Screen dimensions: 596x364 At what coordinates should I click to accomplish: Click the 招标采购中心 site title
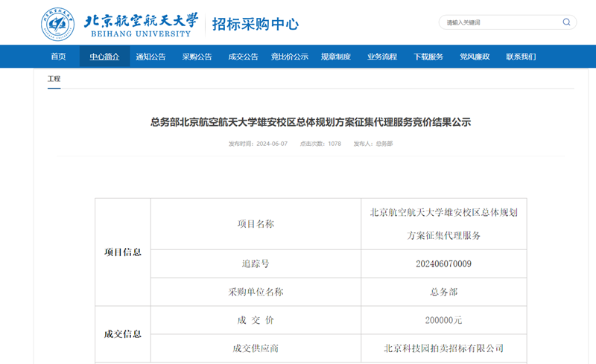[255, 24]
